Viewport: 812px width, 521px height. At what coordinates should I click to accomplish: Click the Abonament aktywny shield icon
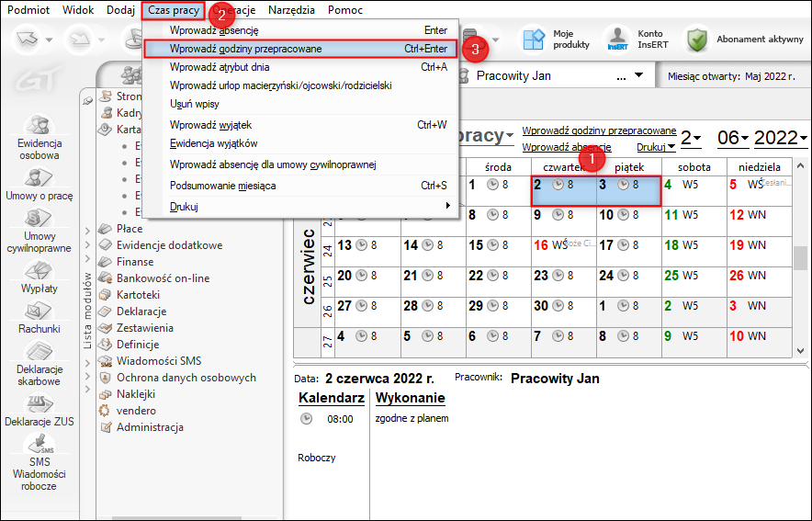pos(697,40)
